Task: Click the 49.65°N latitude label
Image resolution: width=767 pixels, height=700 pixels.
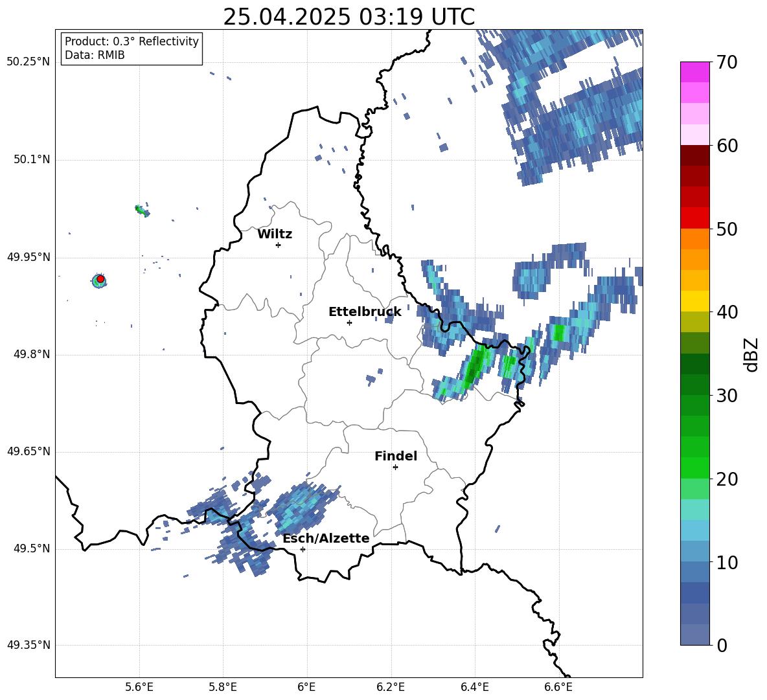Action: click(29, 451)
